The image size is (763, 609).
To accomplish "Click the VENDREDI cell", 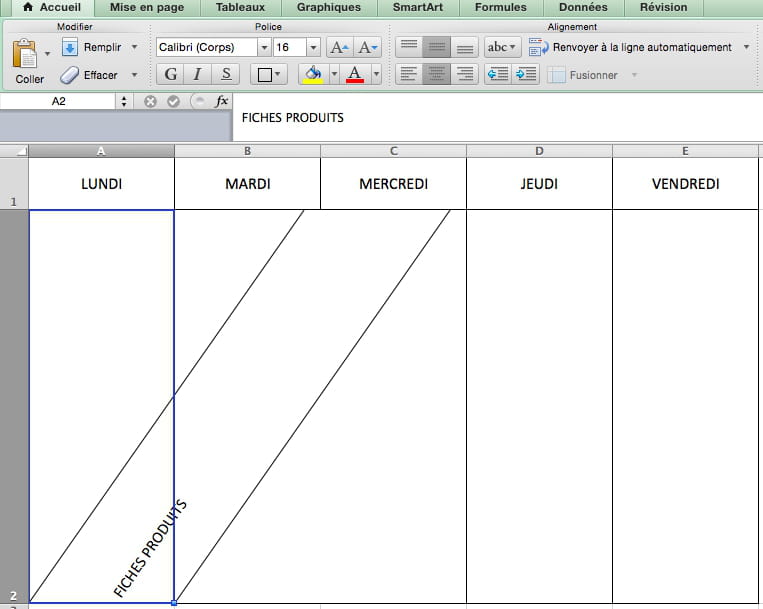I will click(x=685, y=183).
